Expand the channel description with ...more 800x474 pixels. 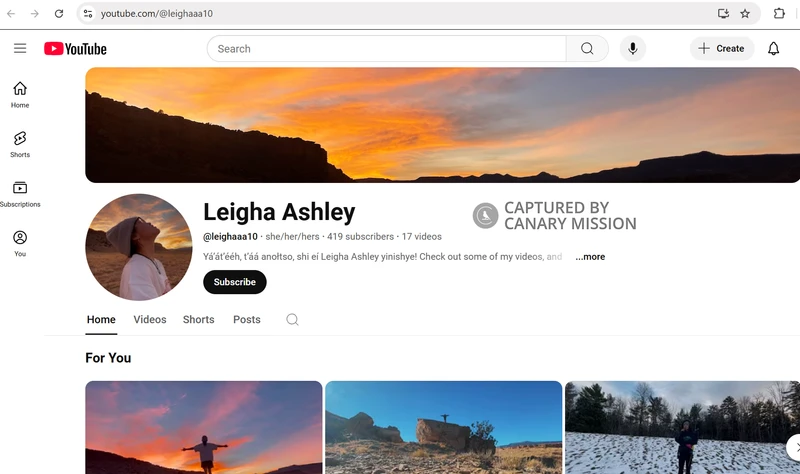coord(590,257)
